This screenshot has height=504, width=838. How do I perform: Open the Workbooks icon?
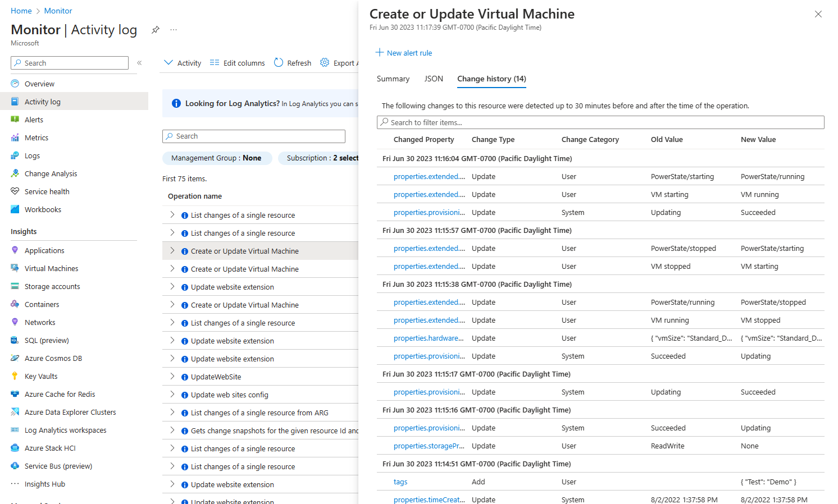(x=15, y=209)
